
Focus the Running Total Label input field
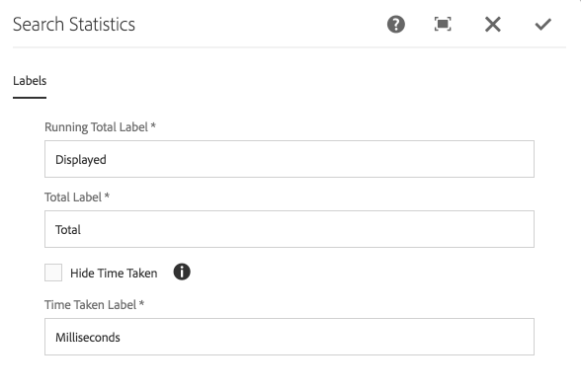tap(290, 159)
